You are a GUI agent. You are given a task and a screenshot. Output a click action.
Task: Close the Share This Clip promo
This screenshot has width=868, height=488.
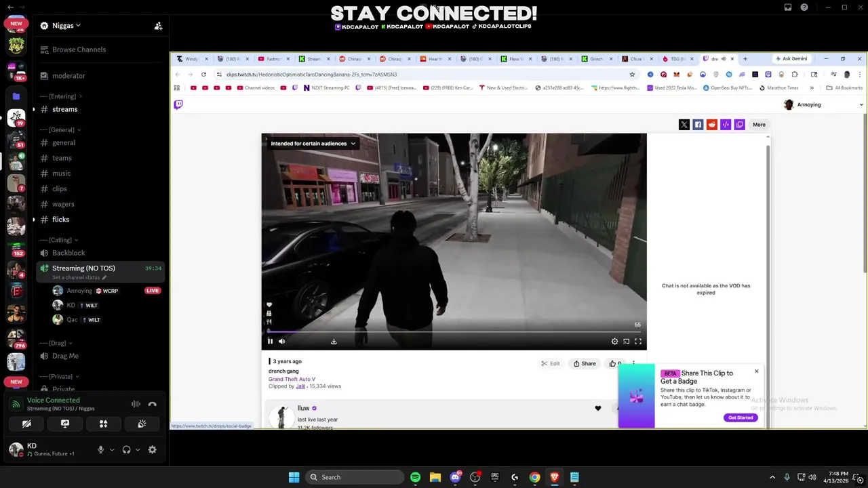(x=756, y=371)
